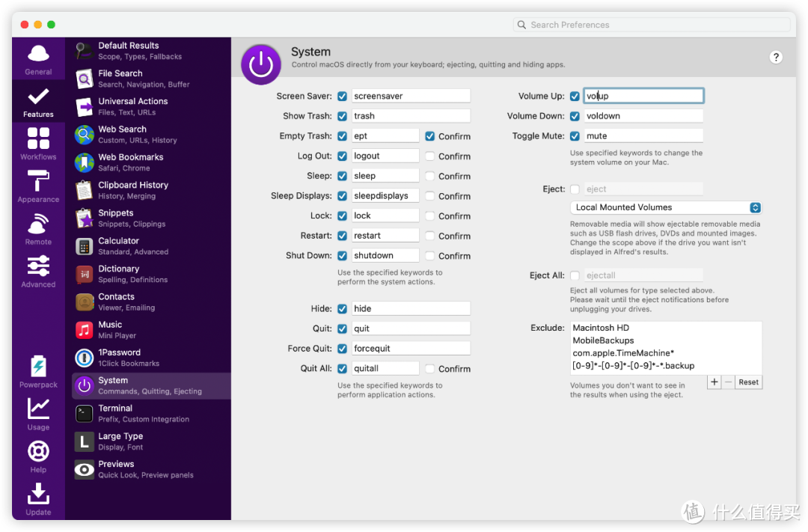808x532 pixels.
Task: Select Default Results feature title
Action: (129, 46)
